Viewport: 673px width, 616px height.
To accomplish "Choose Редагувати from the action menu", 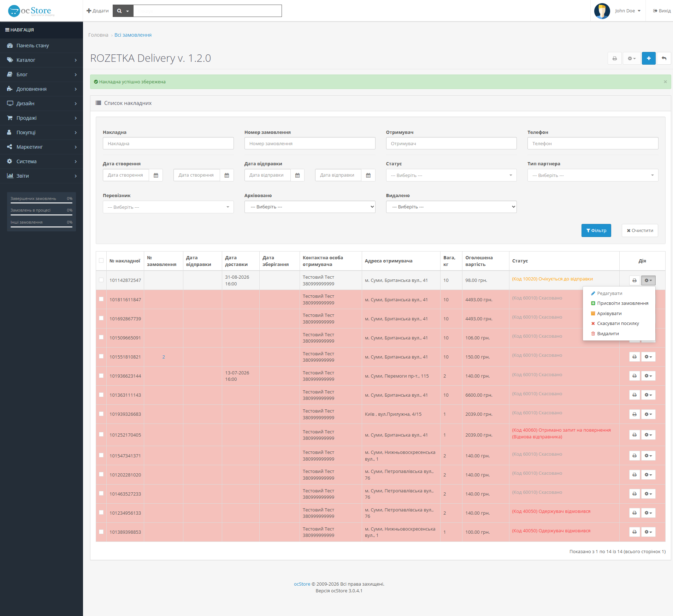I will [619, 294].
